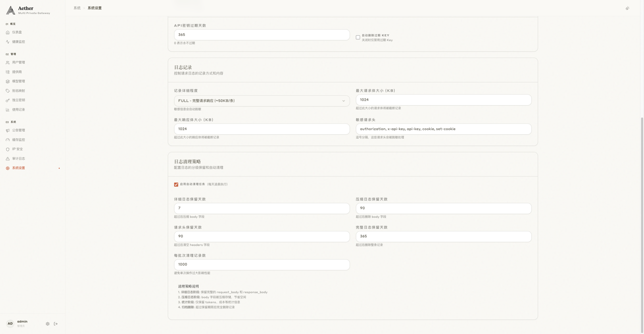Select 使用记录 usage records menu item

click(18, 110)
